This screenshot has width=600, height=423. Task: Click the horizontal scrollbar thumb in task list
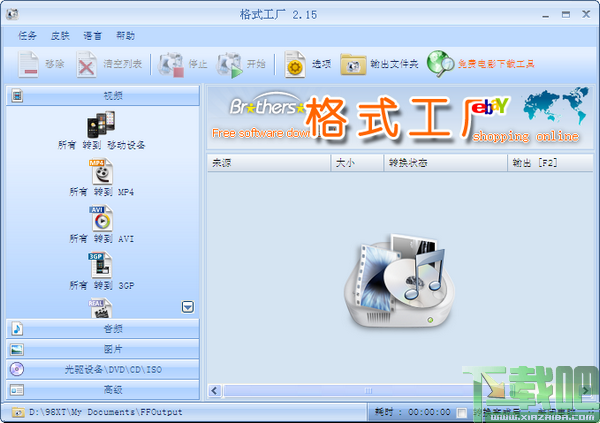[x=348, y=391]
